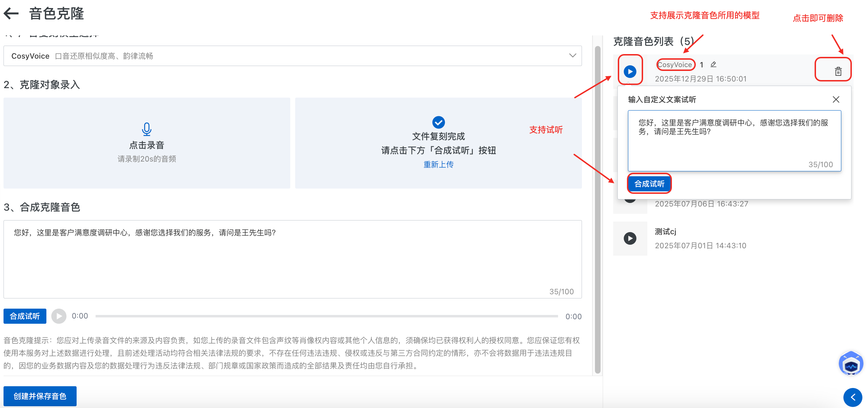Click 合成试听 button below main text area

coord(25,316)
